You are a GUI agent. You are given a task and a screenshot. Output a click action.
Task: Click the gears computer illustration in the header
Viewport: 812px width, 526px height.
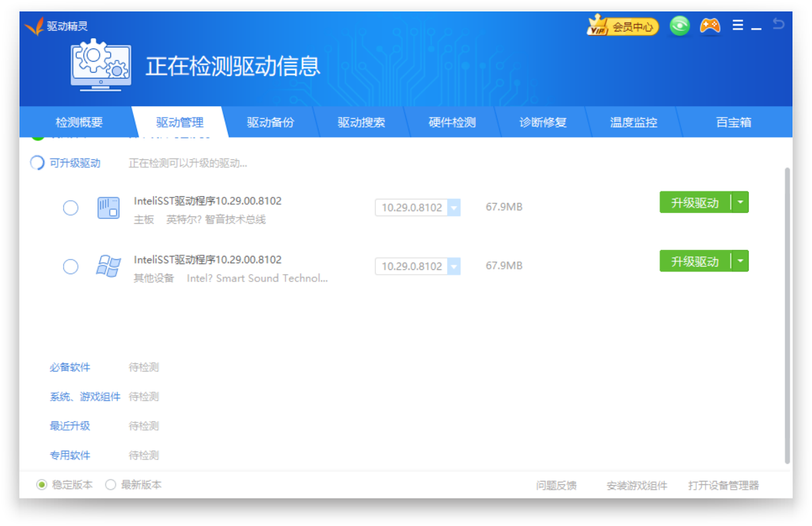(99, 66)
